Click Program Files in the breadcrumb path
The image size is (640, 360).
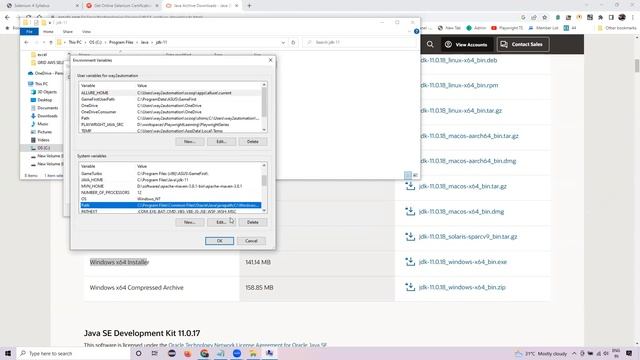tap(121, 42)
